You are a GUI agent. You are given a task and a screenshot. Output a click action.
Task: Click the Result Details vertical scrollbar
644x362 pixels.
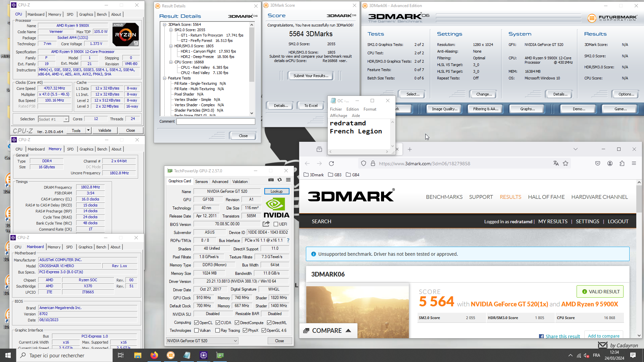(252, 69)
